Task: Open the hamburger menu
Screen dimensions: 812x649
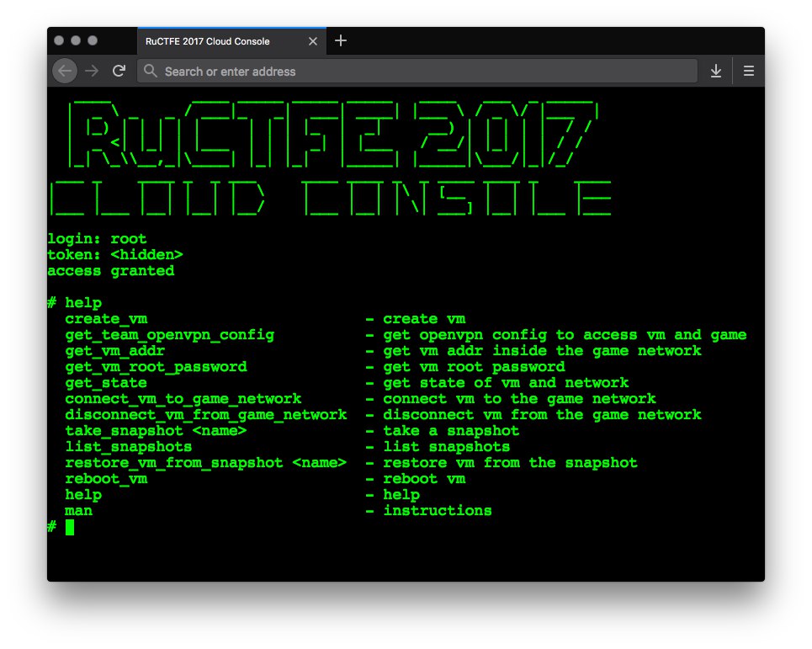Action: coord(748,71)
